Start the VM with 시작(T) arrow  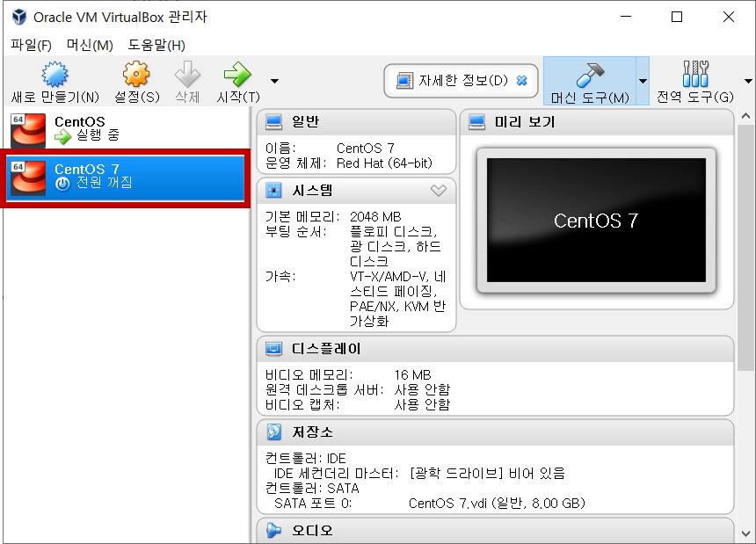tap(237, 74)
